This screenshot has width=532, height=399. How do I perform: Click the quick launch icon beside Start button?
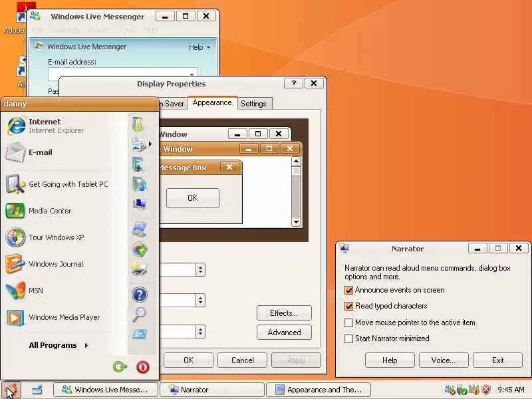coord(37,390)
